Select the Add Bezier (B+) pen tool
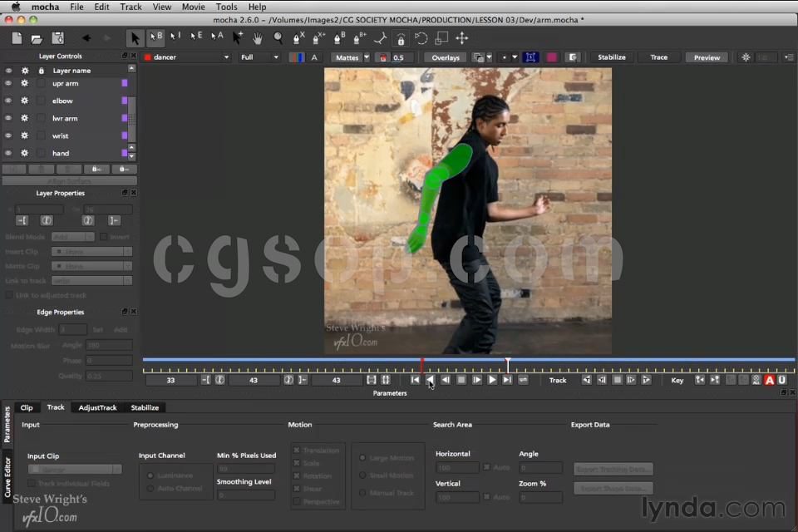 (x=360, y=37)
